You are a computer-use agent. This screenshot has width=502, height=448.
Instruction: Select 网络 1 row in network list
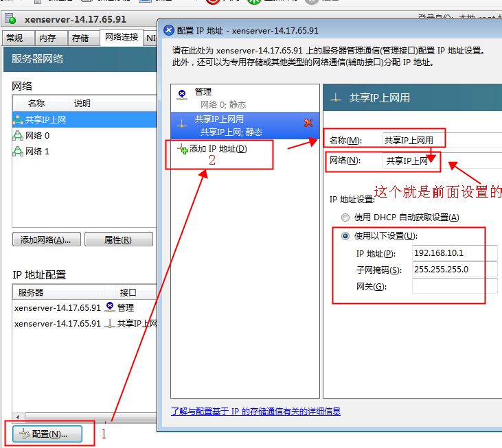coord(84,151)
